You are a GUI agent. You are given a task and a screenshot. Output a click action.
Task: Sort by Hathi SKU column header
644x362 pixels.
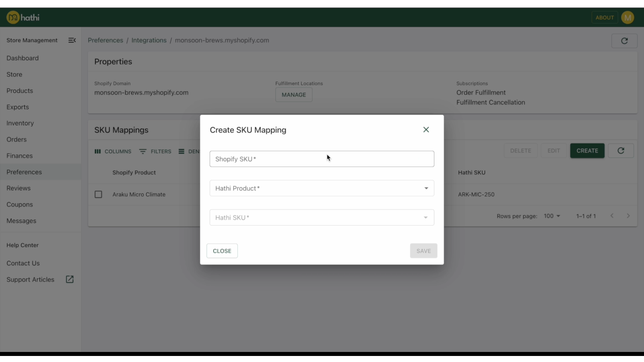(x=472, y=173)
